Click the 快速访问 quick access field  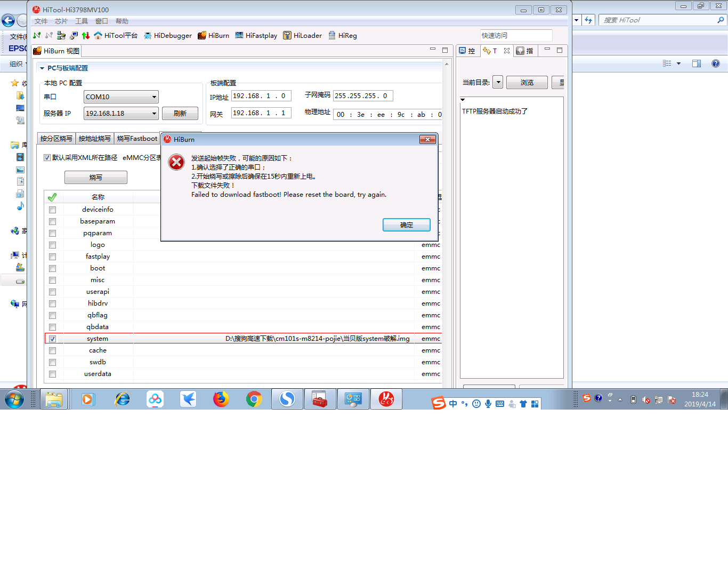click(x=516, y=36)
